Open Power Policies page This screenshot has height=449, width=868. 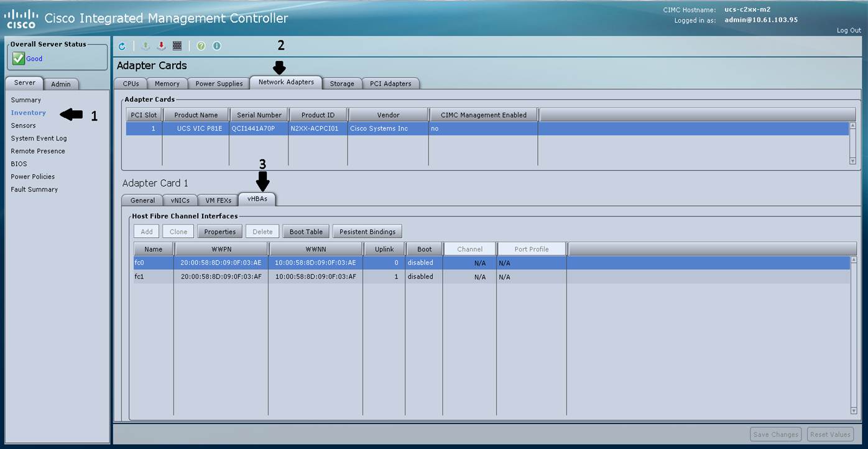[x=33, y=177]
